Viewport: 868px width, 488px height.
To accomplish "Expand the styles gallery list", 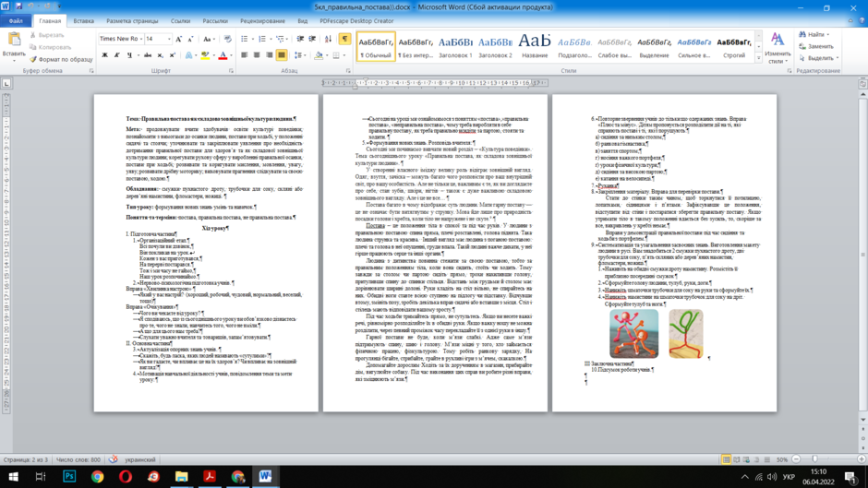I will [758, 57].
